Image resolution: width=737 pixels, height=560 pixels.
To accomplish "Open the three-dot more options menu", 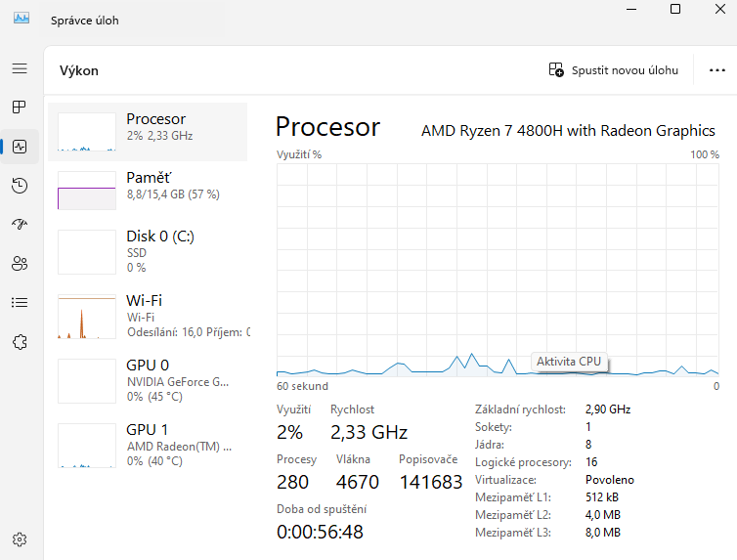I will pyautogui.click(x=717, y=70).
